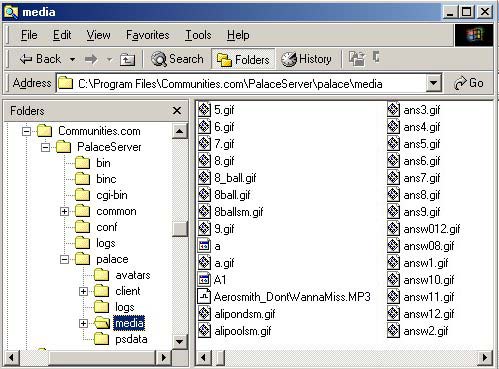Select the bin folder in the tree

click(103, 163)
